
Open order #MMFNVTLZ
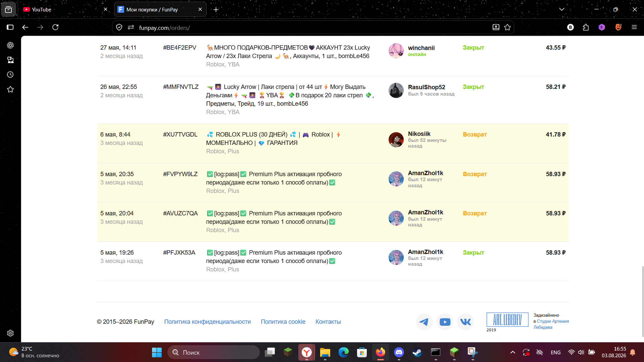pyautogui.click(x=181, y=87)
